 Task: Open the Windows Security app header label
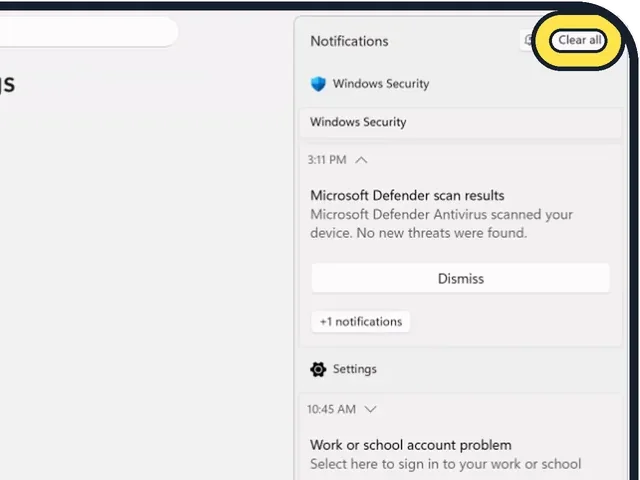381,84
